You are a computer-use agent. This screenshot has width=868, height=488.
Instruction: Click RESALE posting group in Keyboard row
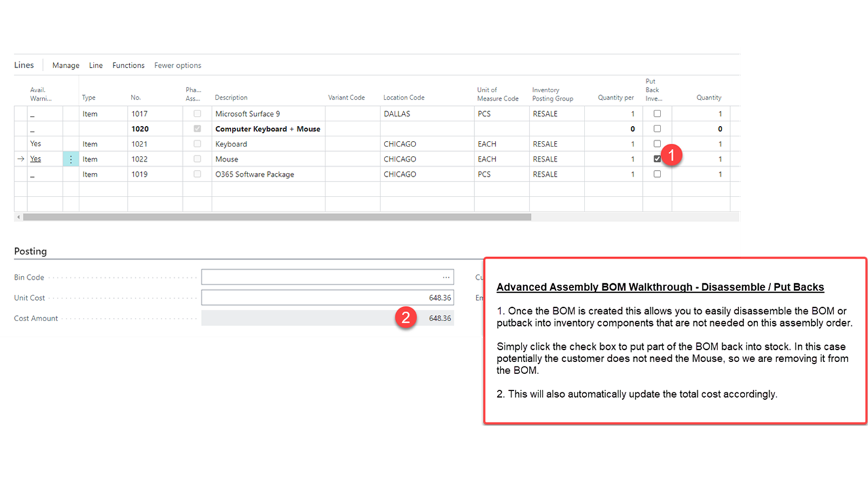[x=557, y=144]
